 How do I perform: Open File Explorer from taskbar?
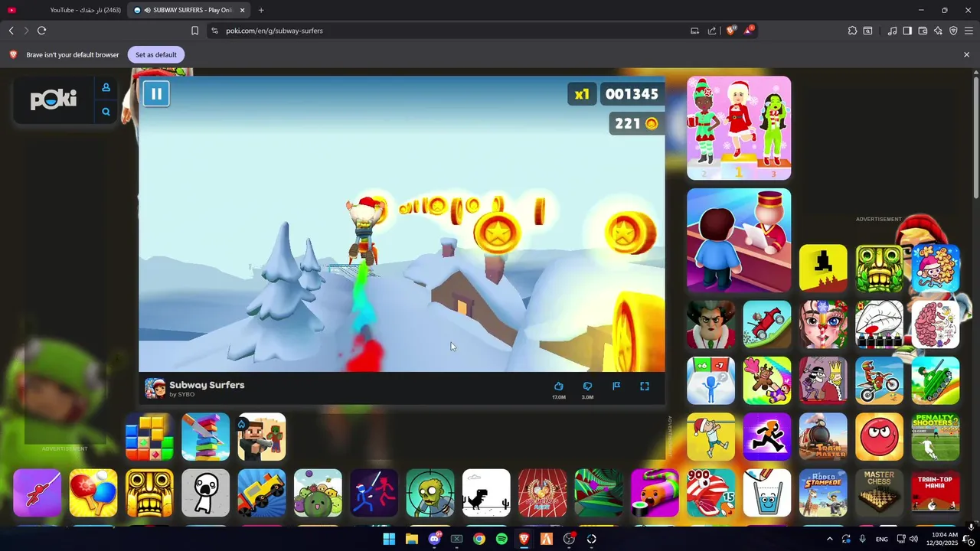point(412,539)
